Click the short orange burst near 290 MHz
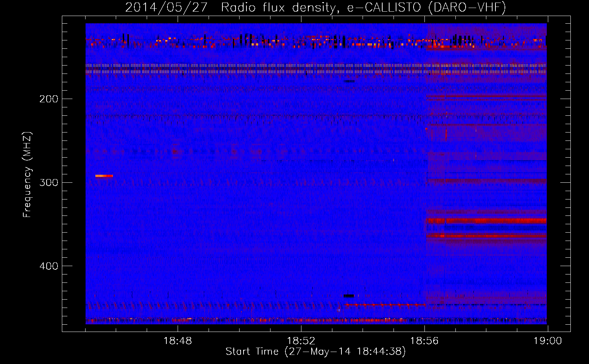Screen dimensions: 589x364 pos(104,176)
